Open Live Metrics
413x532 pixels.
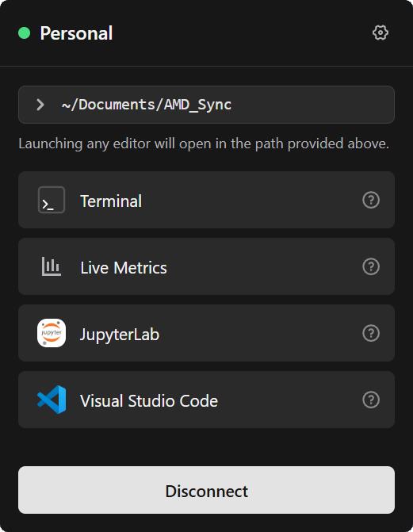tap(206, 266)
